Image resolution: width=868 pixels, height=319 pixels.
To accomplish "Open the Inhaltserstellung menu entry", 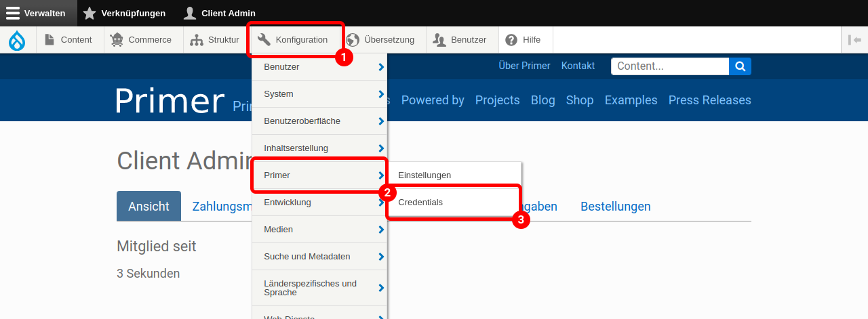I will point(319,148).
